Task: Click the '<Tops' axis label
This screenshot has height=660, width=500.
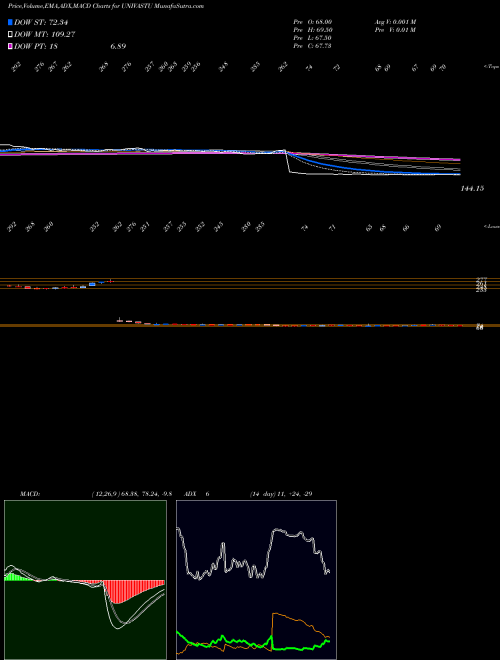Action: (x=491, y=67)
